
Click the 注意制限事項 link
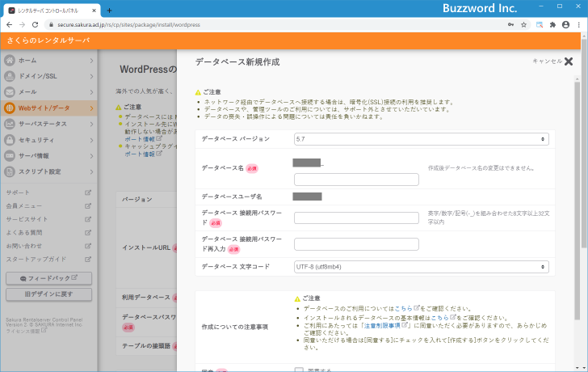click(378, 324)
